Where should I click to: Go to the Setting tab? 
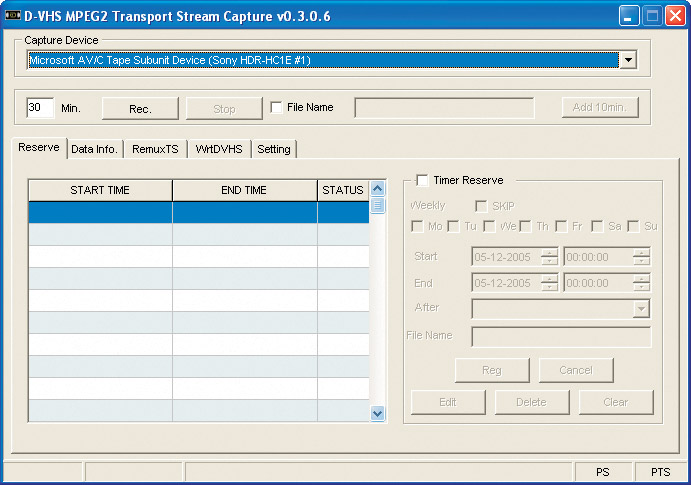273,149
